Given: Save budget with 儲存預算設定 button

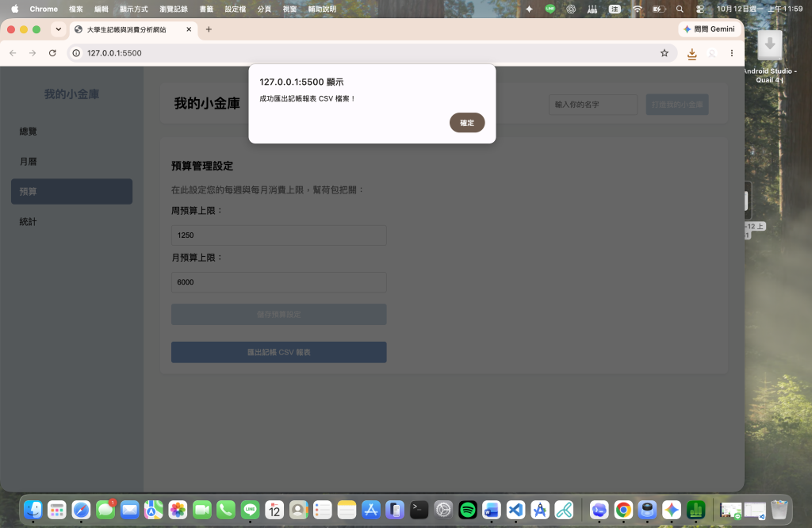Looking at the screenshot, I should pos(278,314).
